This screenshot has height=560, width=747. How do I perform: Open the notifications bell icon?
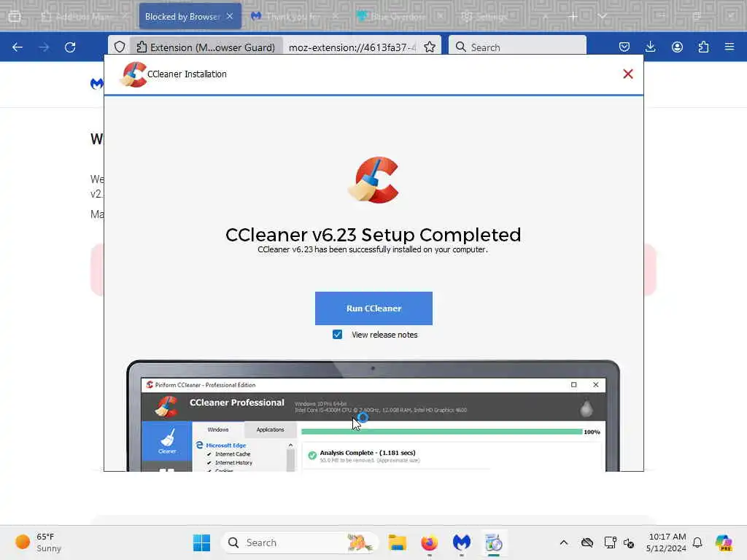tap(697, 542)
